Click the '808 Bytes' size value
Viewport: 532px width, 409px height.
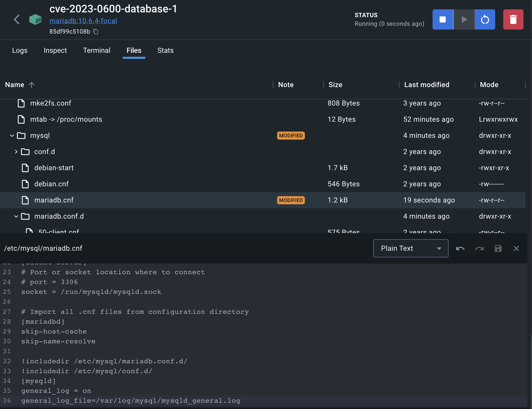[343, 103]
